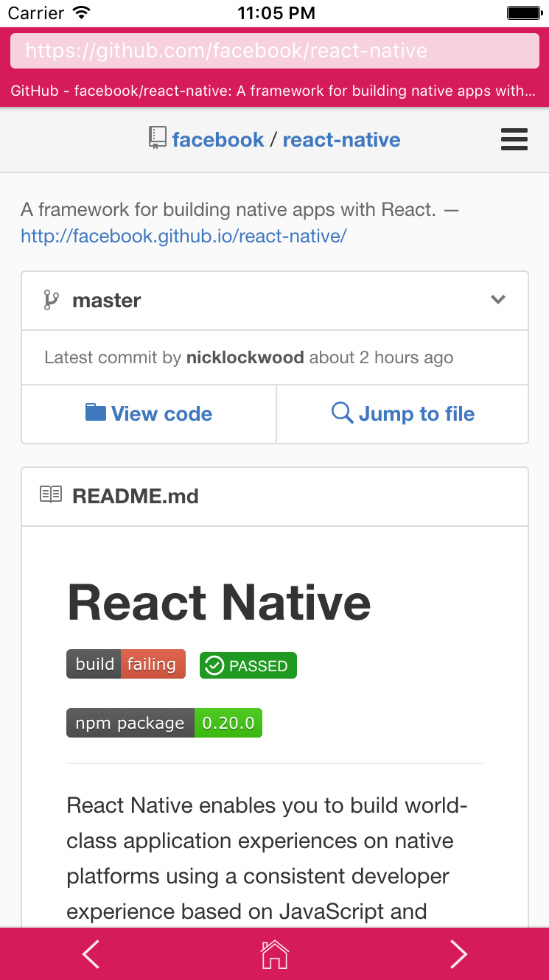The width and height of the screenshot is (549, 980).
Task: Click the npm package 0.20.0 badge
Action: point(164,723)
